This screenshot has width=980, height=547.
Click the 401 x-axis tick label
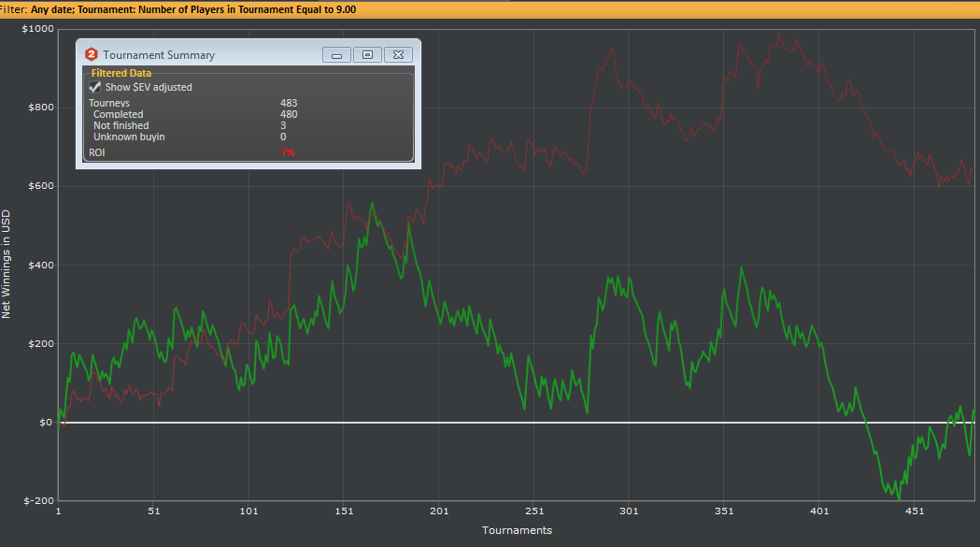click(x=819, y=511)
